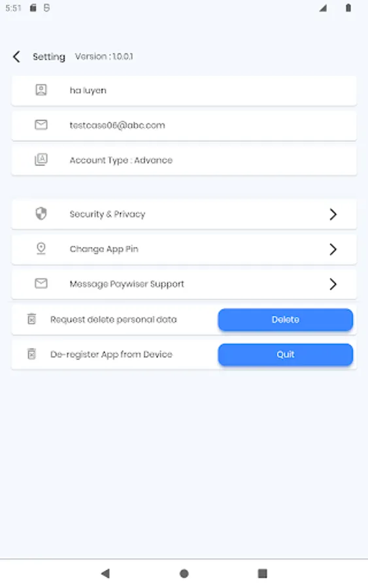The image size is (368, 588).
Task: Open the Message Paywiser Support chevron arrow
Action: coord(333,284)
